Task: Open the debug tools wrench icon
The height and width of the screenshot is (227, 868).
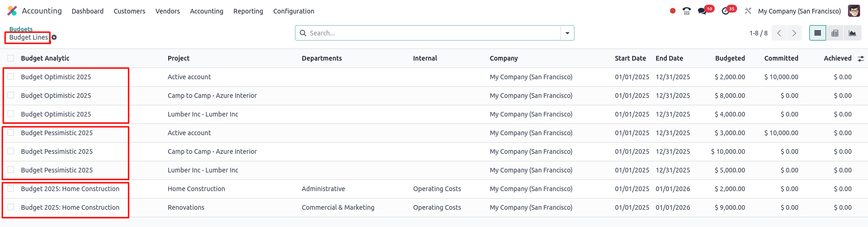Action: coord(748,11)
